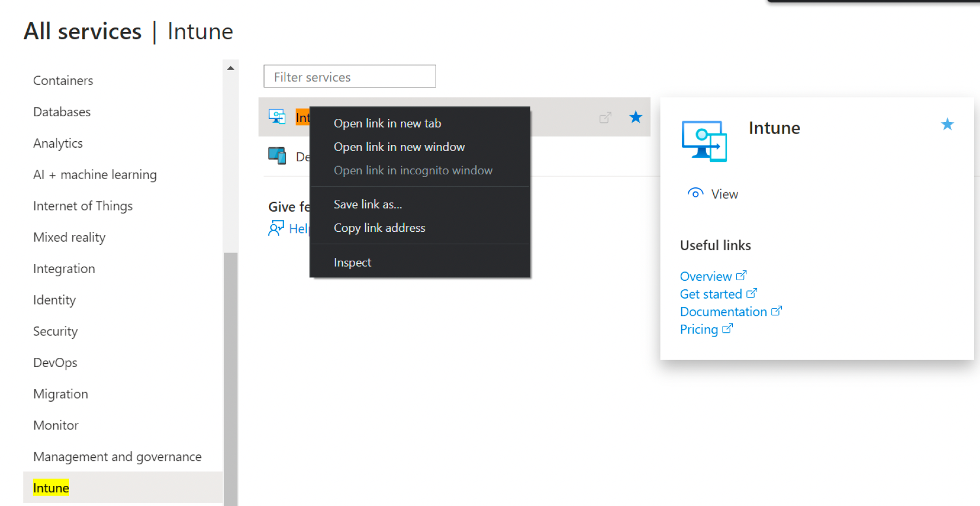Click the external link icon beside Pricing
The height and width of the screenshot is (506, 980).
click(727, 329)
